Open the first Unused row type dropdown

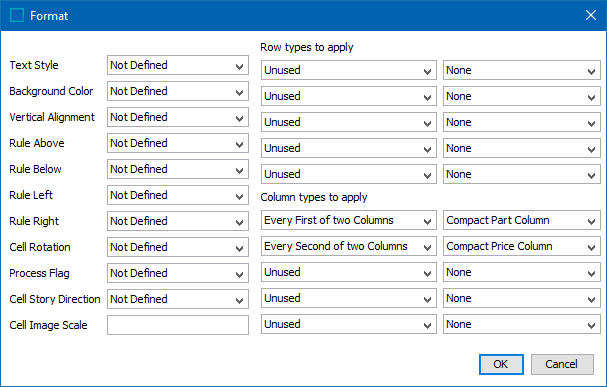(349, 70)
